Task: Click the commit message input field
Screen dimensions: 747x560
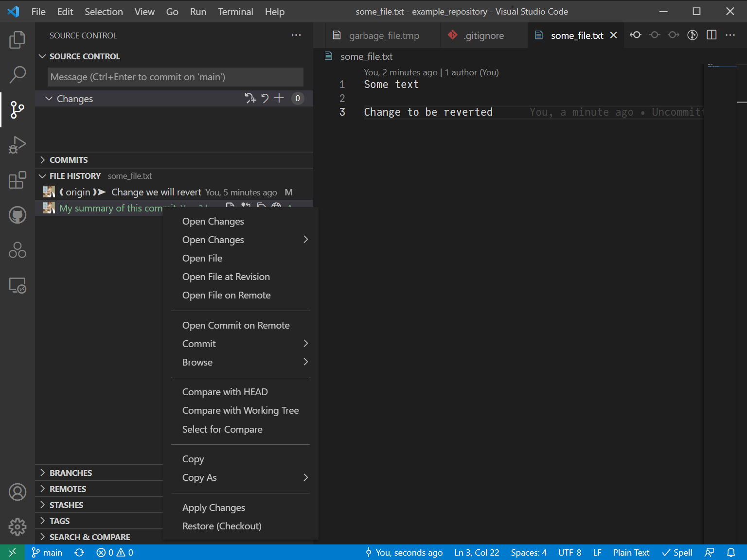Action: [175, 77]
